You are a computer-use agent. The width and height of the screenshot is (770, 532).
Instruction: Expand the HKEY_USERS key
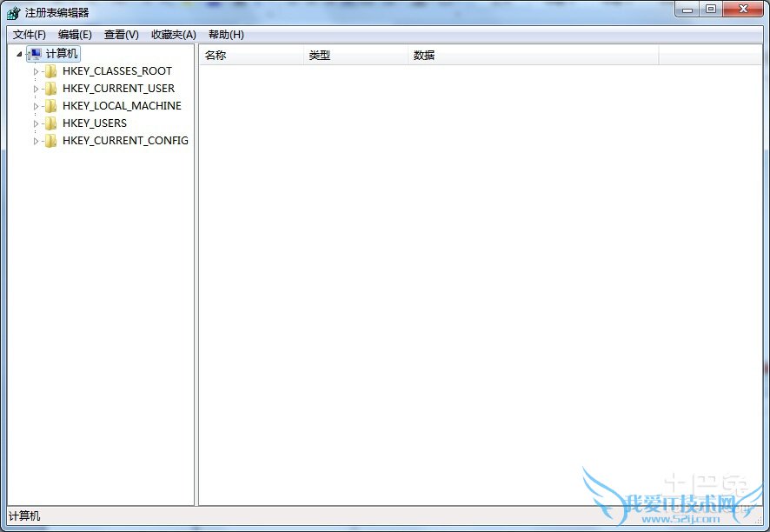(x=36, y=123)
